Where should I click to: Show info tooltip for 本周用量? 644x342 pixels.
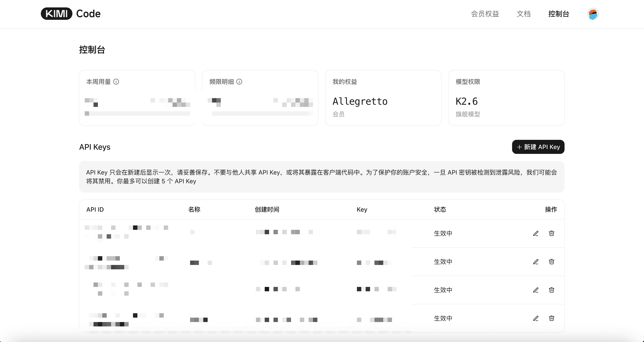tap(116, 82)
